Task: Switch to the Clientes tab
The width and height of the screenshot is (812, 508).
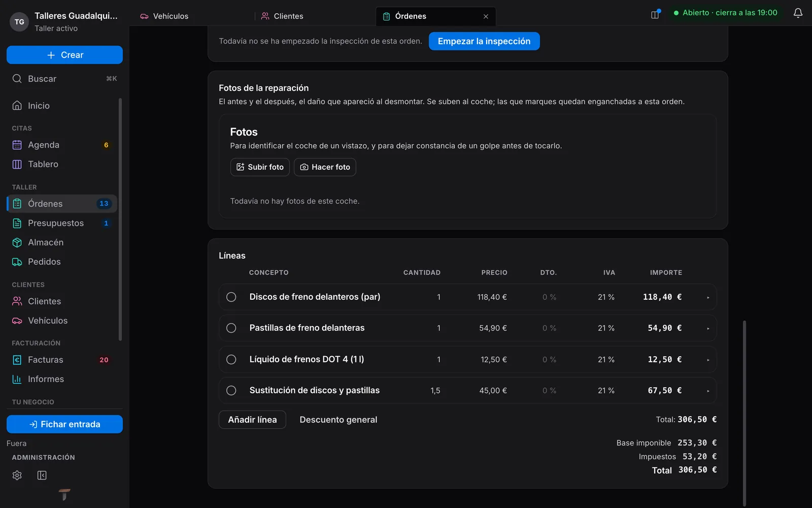Action: tap(315, 16)
